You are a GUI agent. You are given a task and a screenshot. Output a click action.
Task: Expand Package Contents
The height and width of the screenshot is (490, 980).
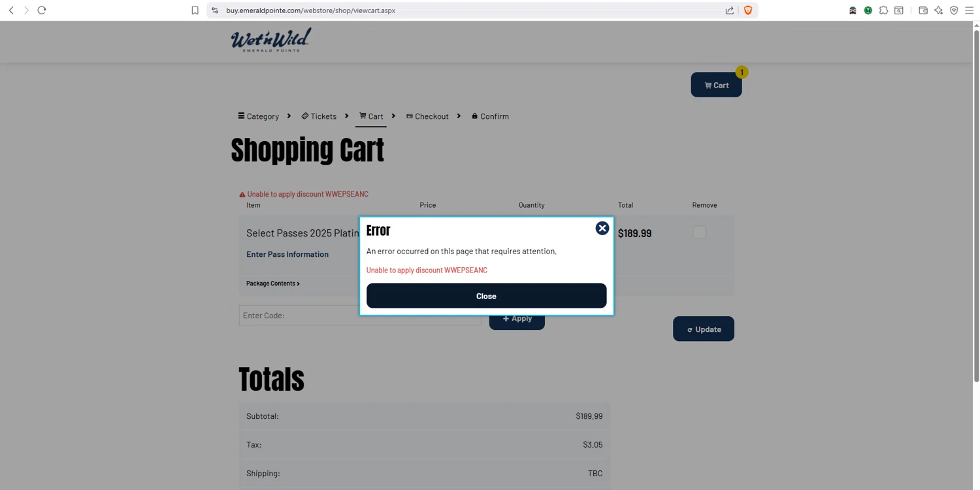click(273, 284)
